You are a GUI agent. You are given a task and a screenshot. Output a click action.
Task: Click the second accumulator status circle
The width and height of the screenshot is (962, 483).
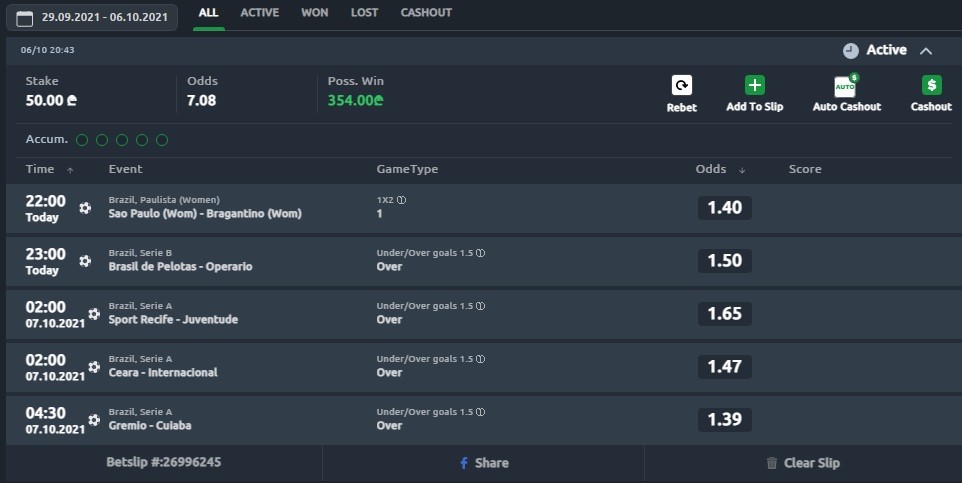[102, 140]
